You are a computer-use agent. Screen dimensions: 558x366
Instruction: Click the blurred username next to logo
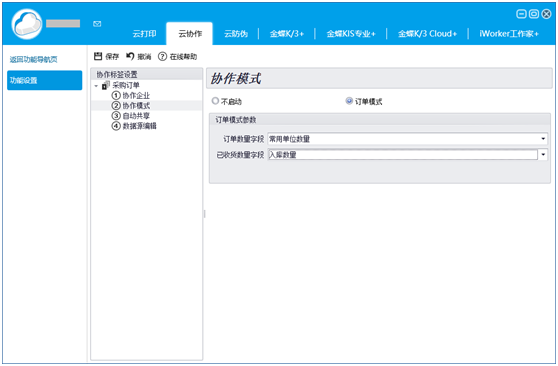63,23
